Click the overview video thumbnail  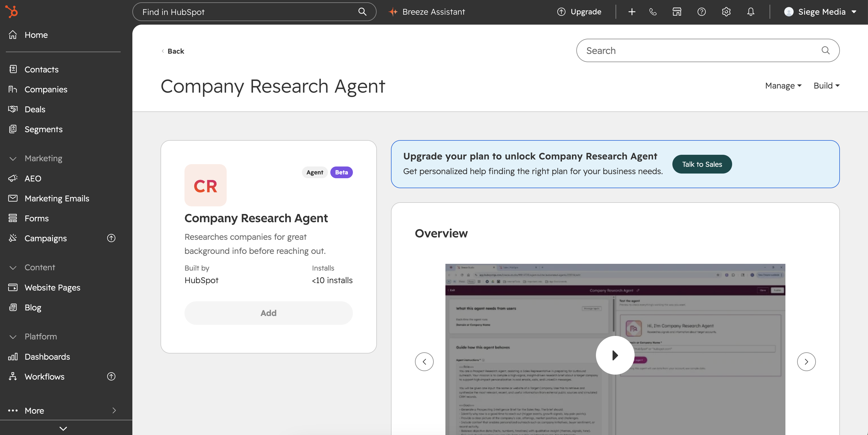615,349
